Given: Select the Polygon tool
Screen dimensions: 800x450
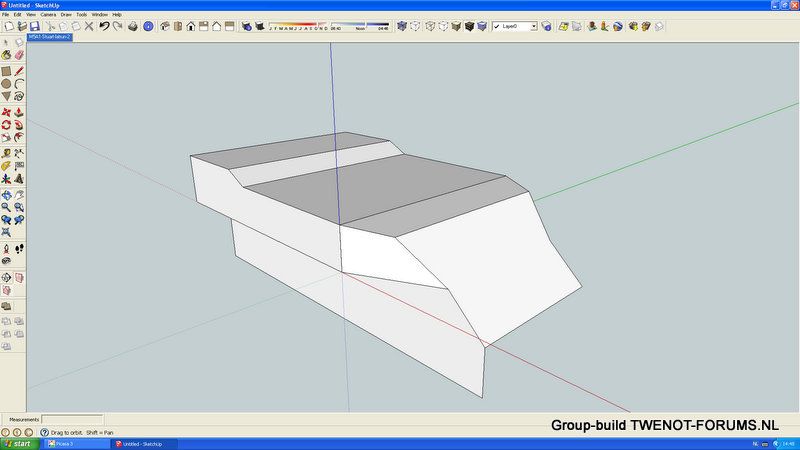Looking at the screenshot, I should [x=6, y=96].
